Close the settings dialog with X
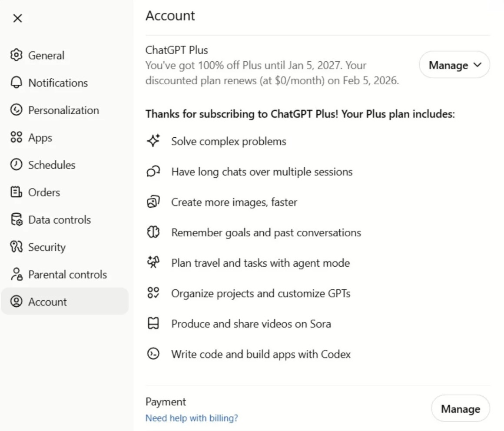 click(17, 18)
